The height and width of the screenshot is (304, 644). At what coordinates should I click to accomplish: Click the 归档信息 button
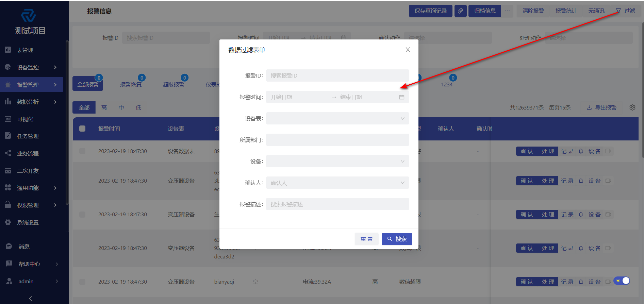484,11
